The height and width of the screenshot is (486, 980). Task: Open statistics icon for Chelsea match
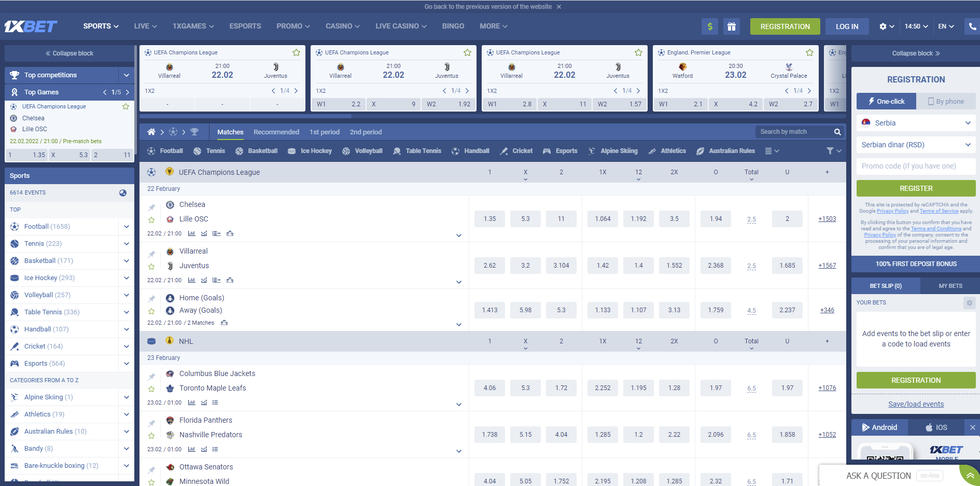[191, 233]
